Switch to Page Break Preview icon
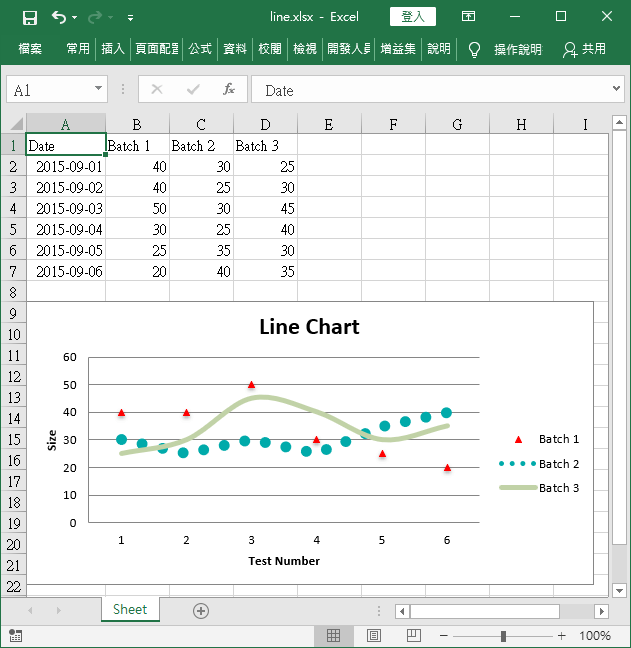Viewport: 631px width, 648px height. pyautogui.click(x=414, y=636)
